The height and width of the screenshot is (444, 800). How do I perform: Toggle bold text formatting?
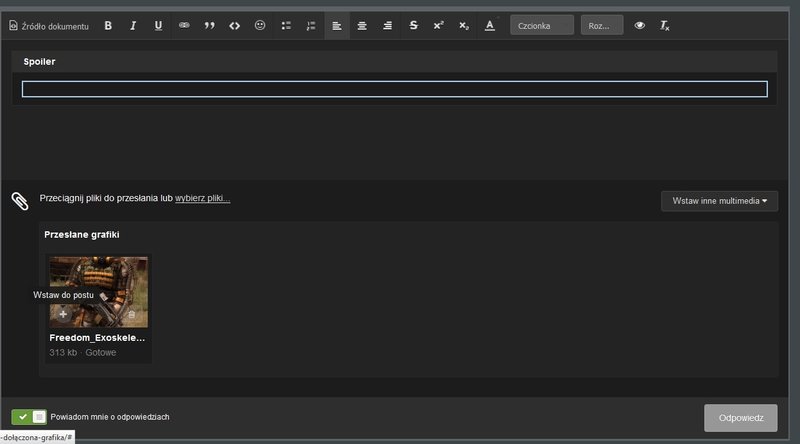tap(108, 26)
